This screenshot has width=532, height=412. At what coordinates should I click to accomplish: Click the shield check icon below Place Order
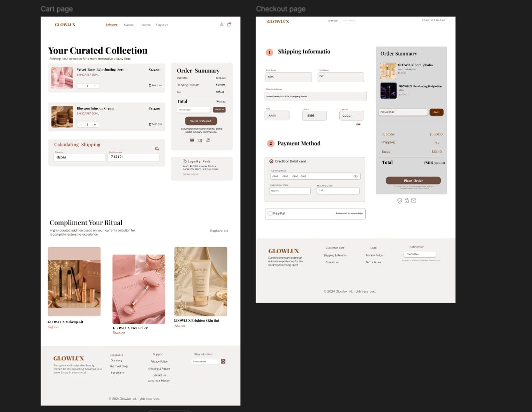click(400, 200)
